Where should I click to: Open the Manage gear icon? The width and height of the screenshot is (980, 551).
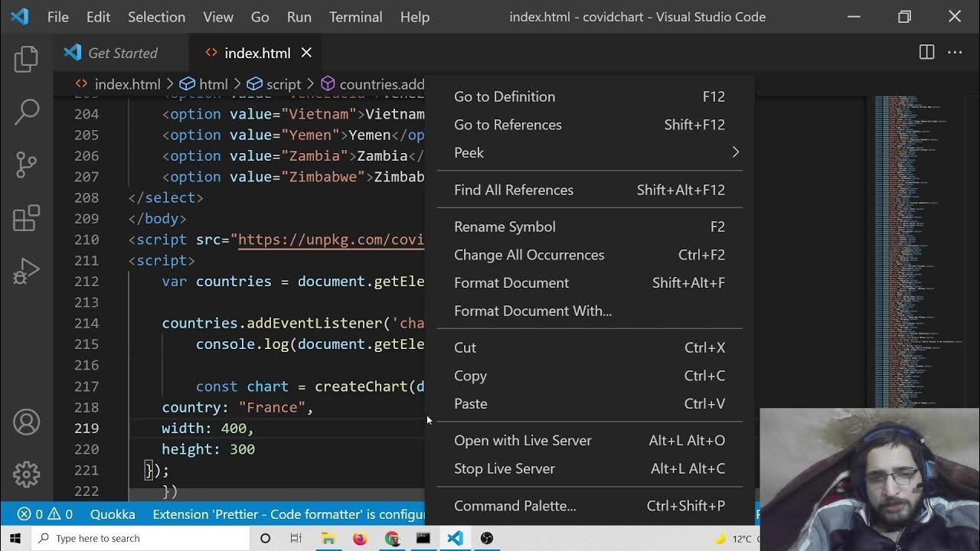click(x=26, y=474)
